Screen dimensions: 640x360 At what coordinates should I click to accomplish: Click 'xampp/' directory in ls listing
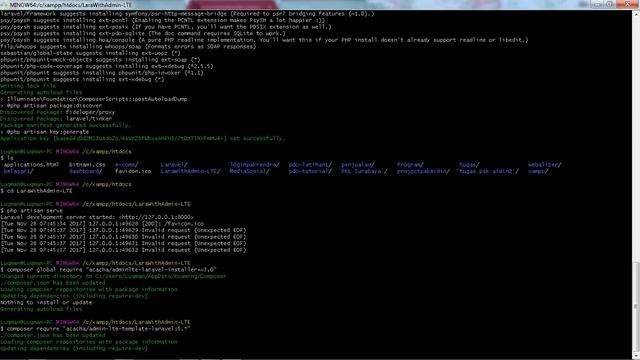coord(538,171)
